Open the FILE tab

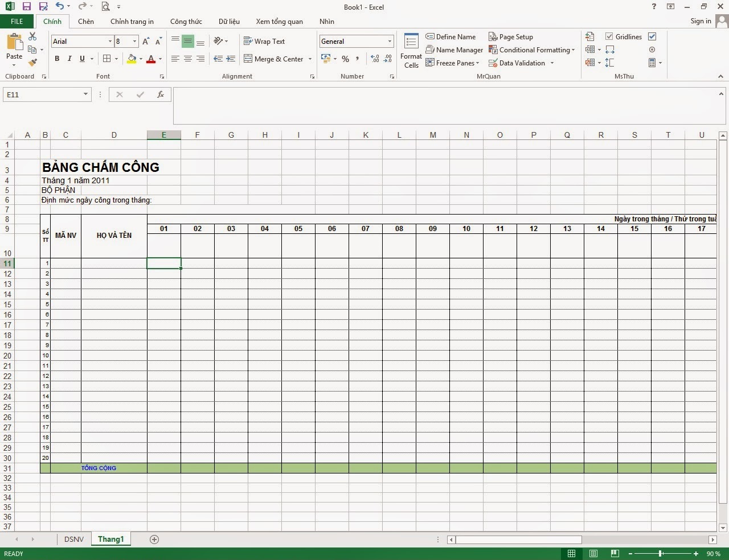tap(17, 22)
